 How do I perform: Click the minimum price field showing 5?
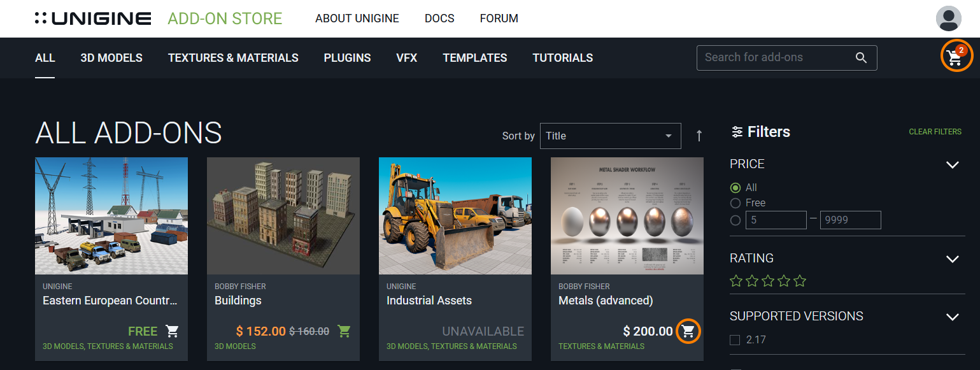[x=776, y=220]
